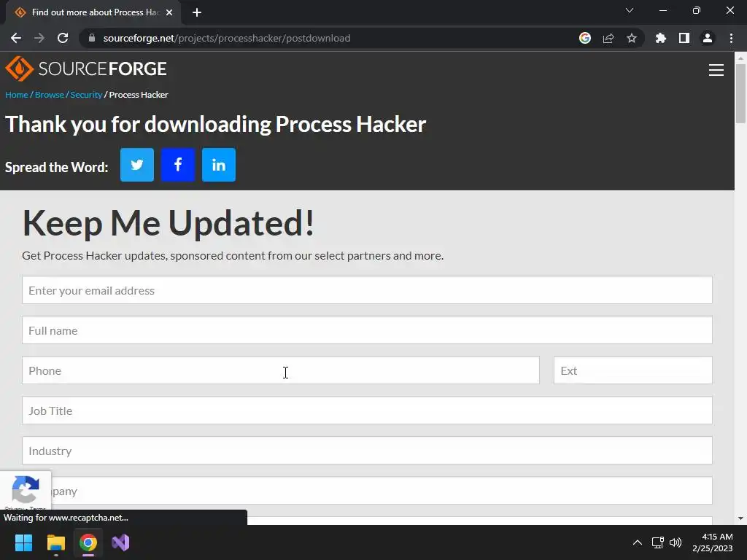
Task: Bookmark this tab with star icon
Action: (632, 38)
